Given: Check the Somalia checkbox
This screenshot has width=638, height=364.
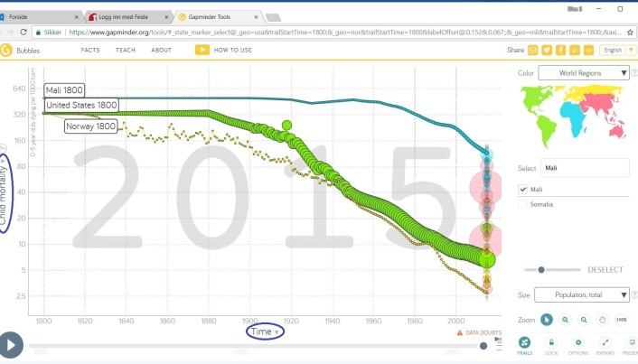Looking at the screenshot, I should pos(523,204).
